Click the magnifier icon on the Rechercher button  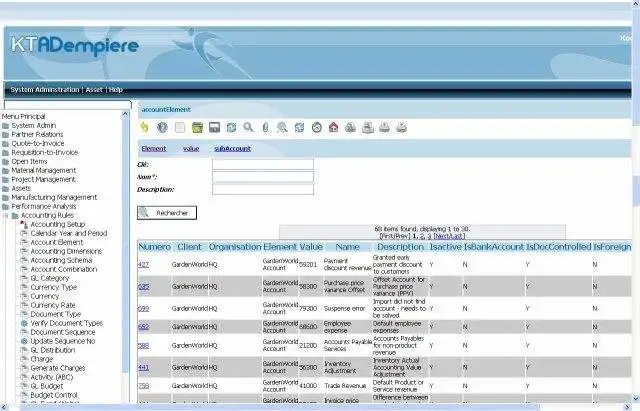pos(144,212)
